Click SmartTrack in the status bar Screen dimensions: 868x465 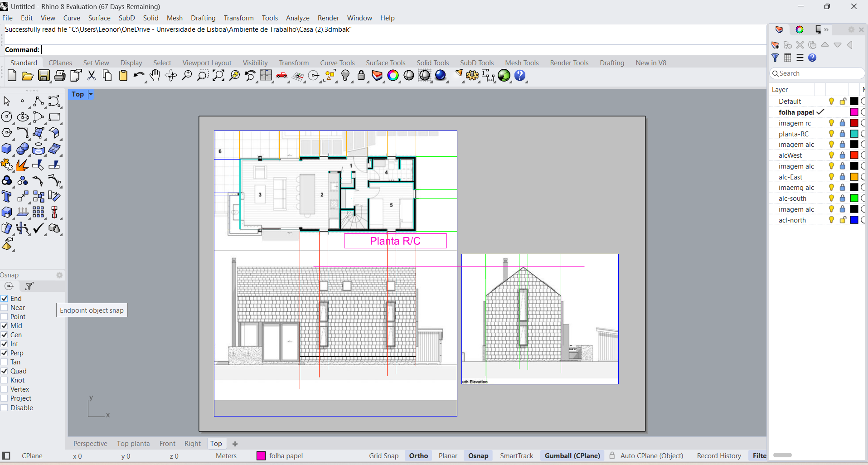point(516,456)
